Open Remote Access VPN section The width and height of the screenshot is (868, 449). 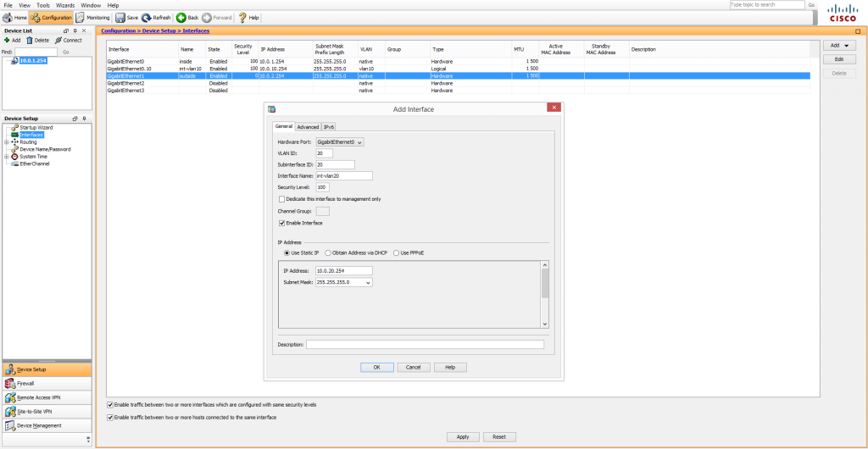(x=47, y=397)
